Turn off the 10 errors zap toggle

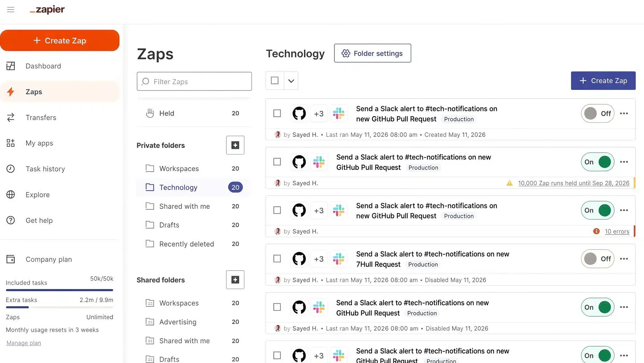click(x=598, y=210)
